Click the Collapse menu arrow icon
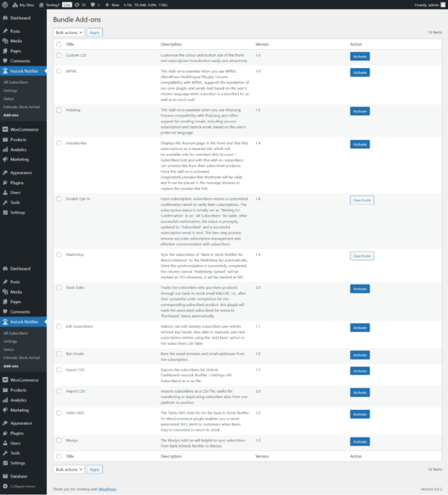 (5, 487)
